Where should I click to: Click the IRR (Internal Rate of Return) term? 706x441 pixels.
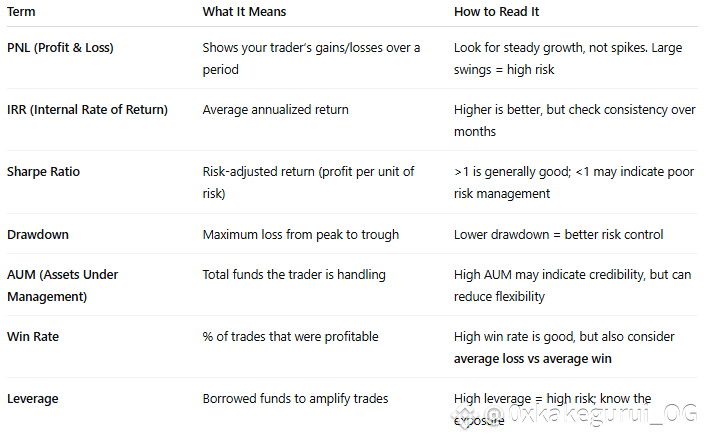[x=87, y=109]
